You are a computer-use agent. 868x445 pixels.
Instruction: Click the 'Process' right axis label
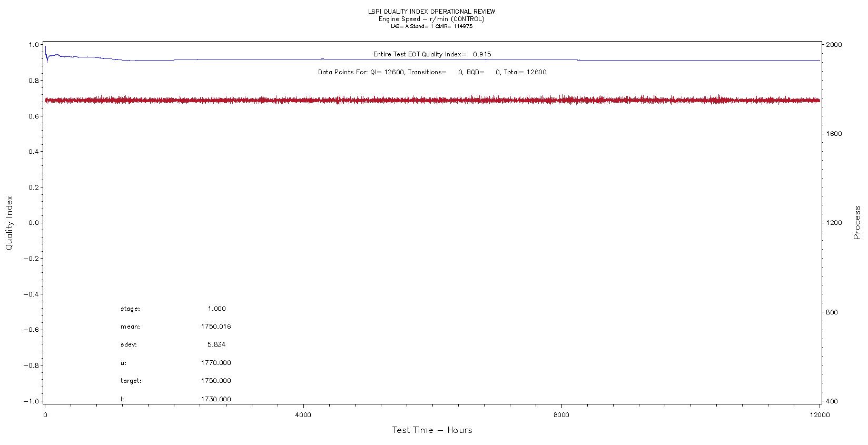tap(857, 223)
